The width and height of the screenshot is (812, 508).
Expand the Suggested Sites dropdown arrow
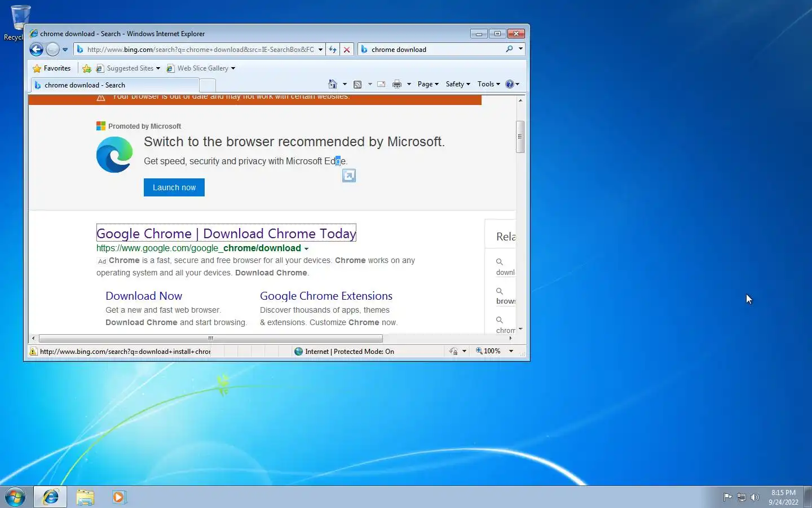(x=158, y=68)
